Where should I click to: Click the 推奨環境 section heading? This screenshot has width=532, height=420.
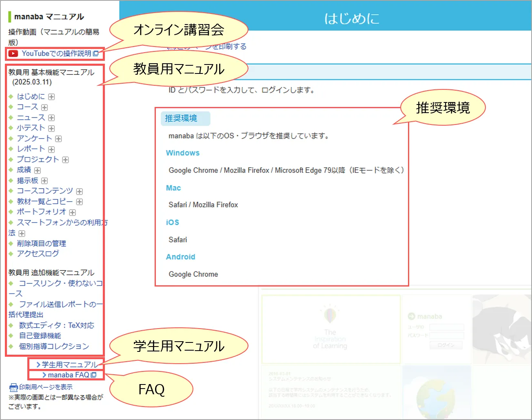click(181, 118)
